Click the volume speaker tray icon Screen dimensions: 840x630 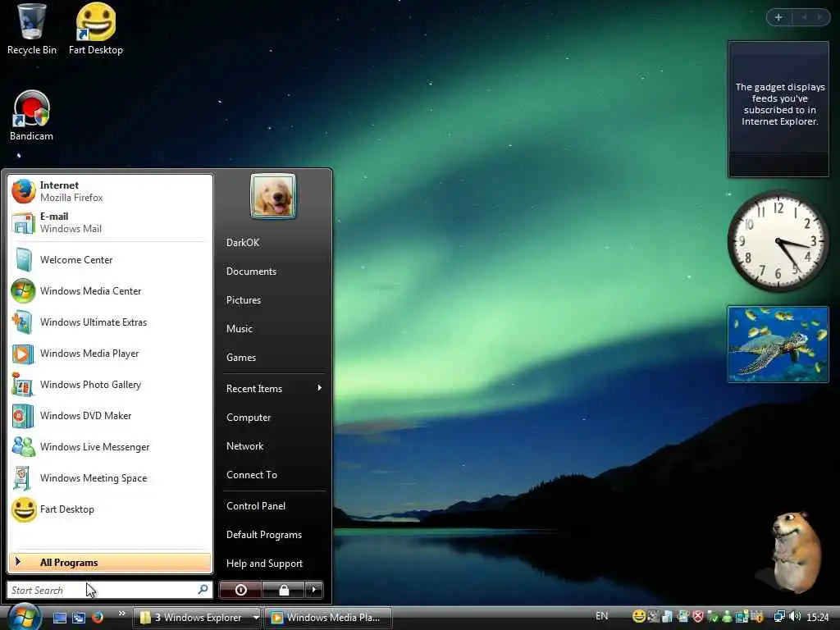[x=795, y=617]
